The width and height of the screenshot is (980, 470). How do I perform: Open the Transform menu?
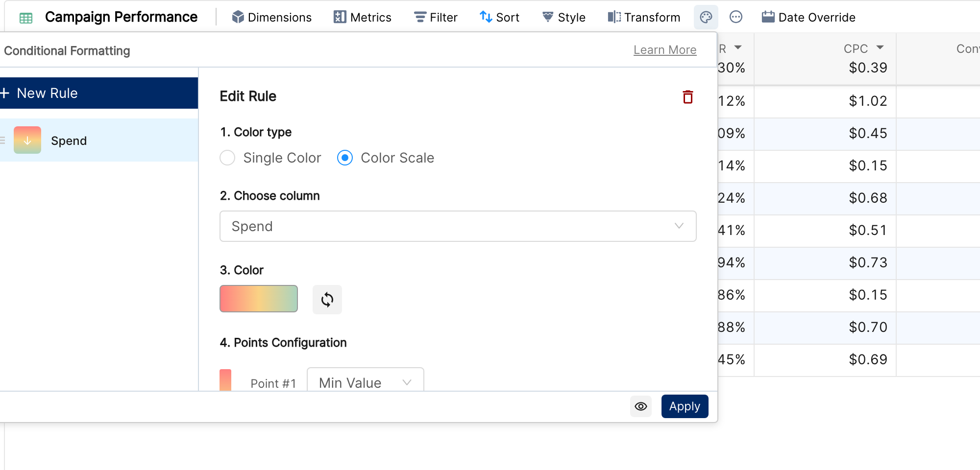tap(644, 17)
